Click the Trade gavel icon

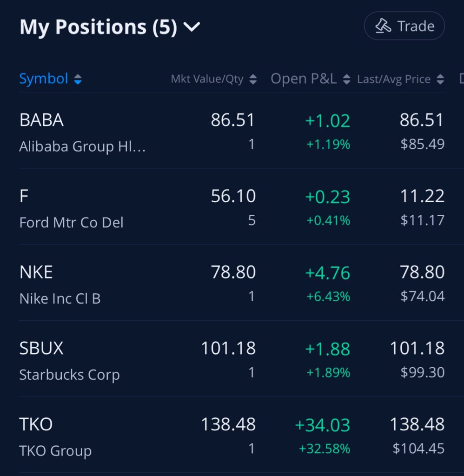pos(383,26)
